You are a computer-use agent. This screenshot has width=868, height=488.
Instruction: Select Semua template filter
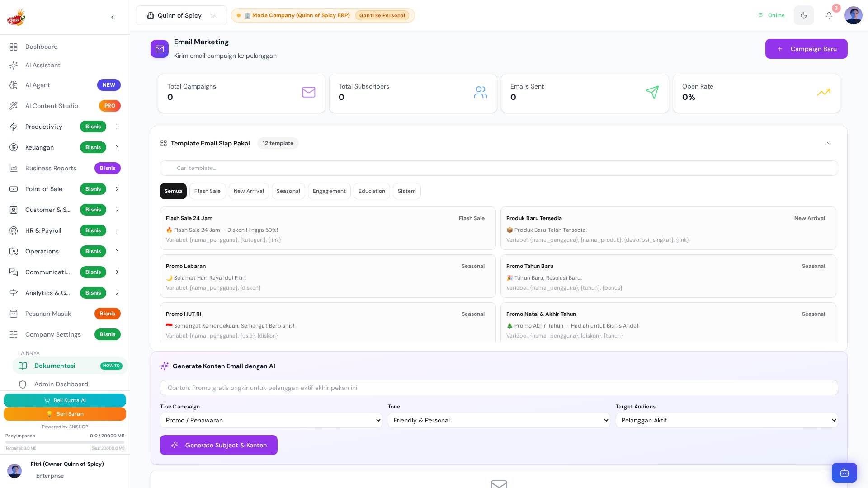pos(173,192)
